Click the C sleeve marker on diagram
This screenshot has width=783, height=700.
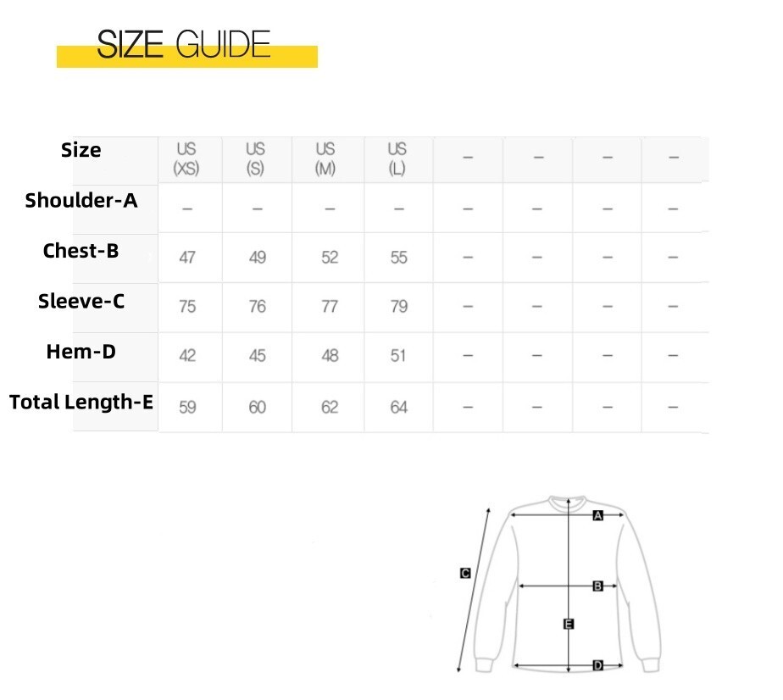pos(465,573)
